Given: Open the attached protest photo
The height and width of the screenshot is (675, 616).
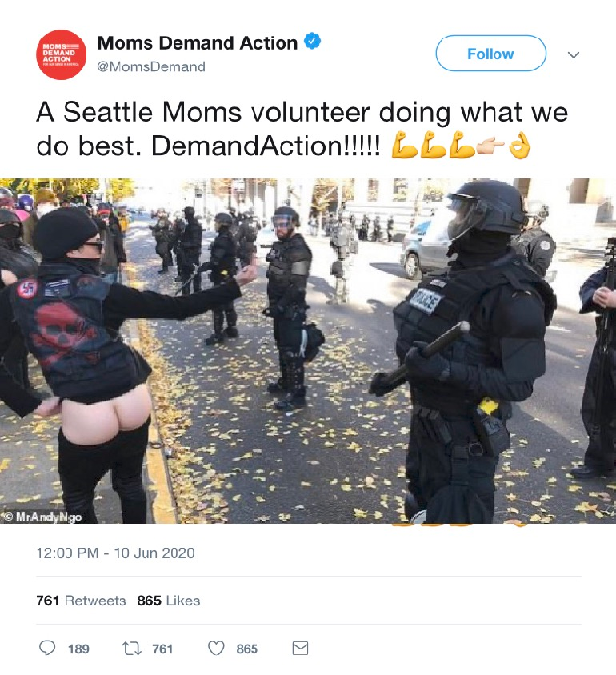Looking at the screenshot, I should (x=308, y=351).
